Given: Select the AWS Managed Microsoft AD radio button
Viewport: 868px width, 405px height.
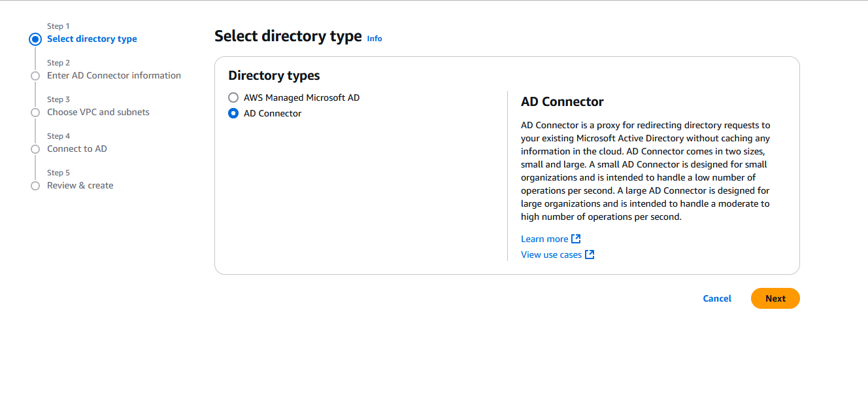Looking at the screenshot, I should [x=233, y=97].
